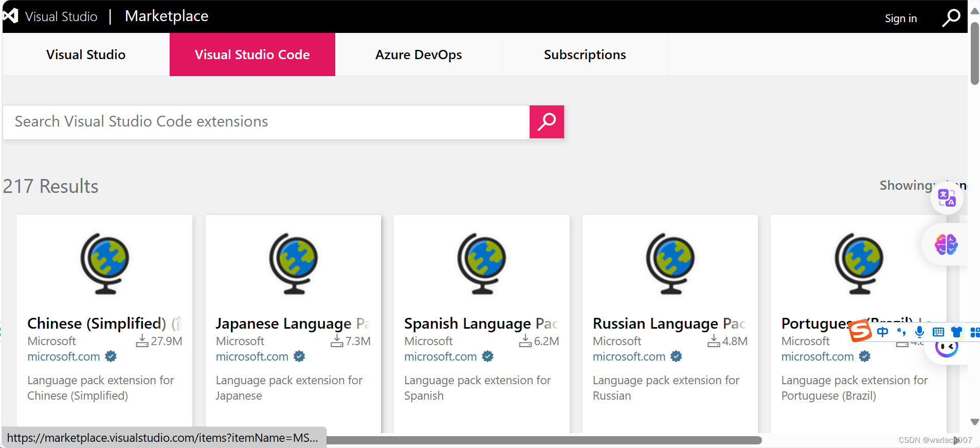Open the Spanish Language Pack title
This screenshot has height=448, width=980.
point(481,324)
